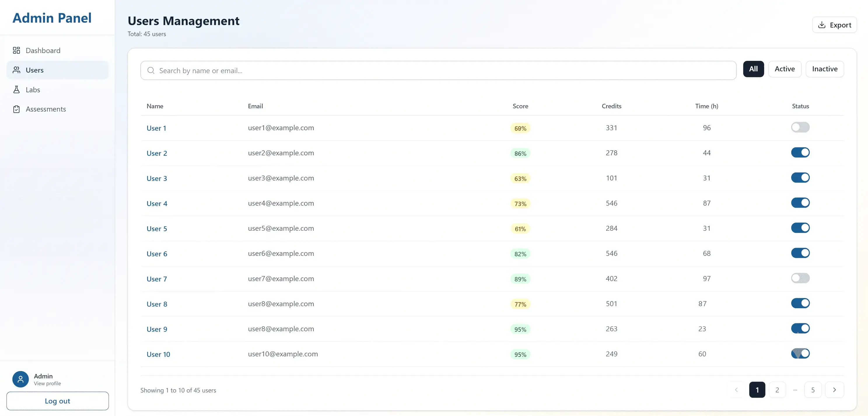Open User 5 profile link

click(157, 228)
